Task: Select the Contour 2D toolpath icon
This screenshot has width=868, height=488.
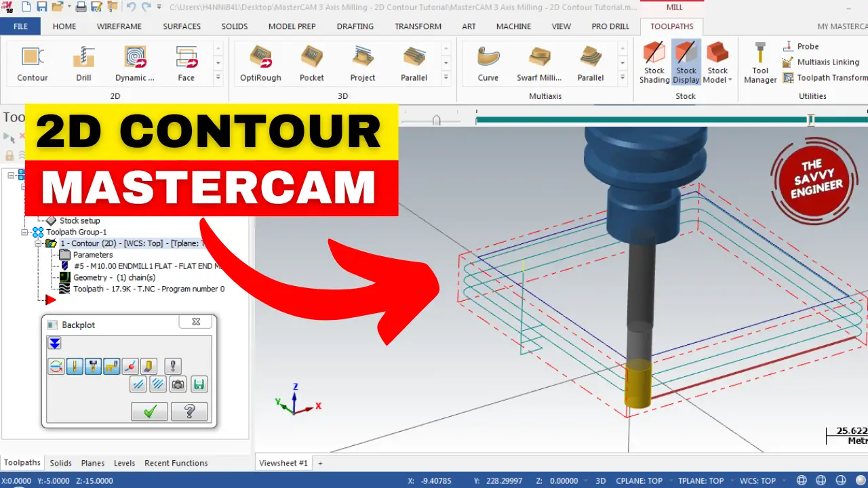Action: (x=32, y=64)
